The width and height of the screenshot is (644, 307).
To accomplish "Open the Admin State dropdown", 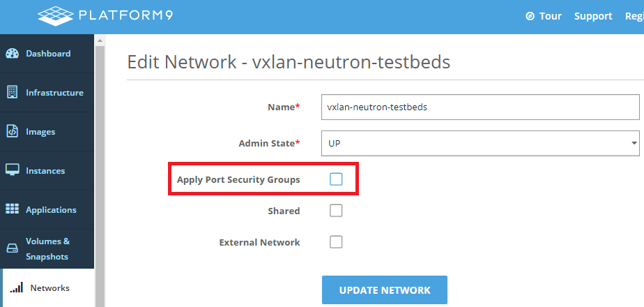I will click(x=480, y=143).
